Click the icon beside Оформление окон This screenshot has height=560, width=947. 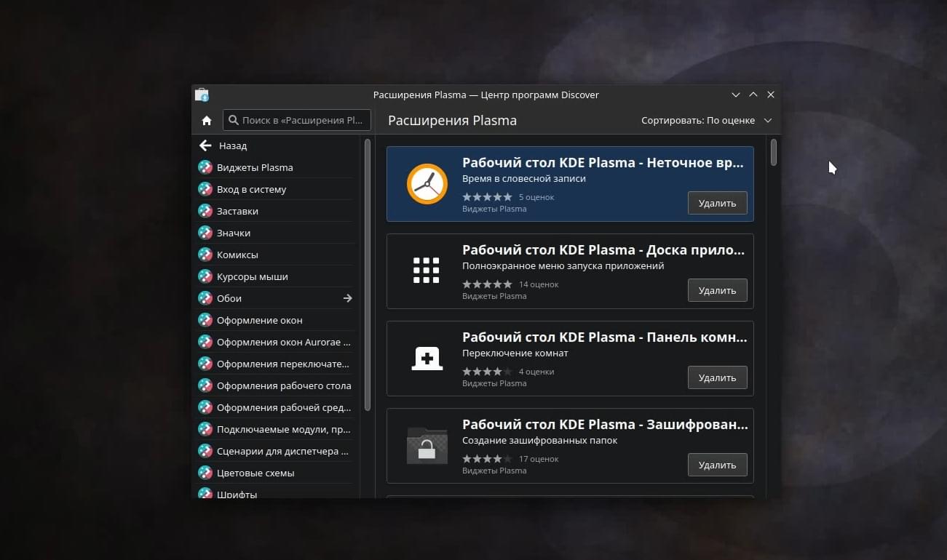click(205, 320)
